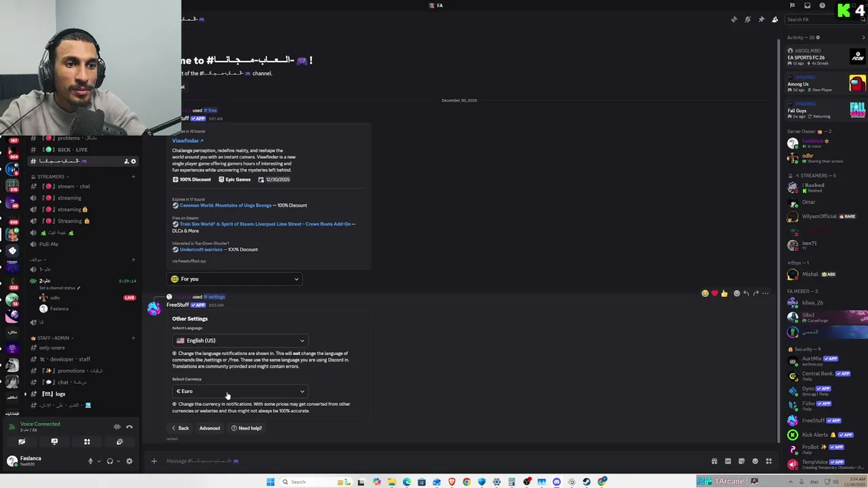Click the message input box

(434, 461)
